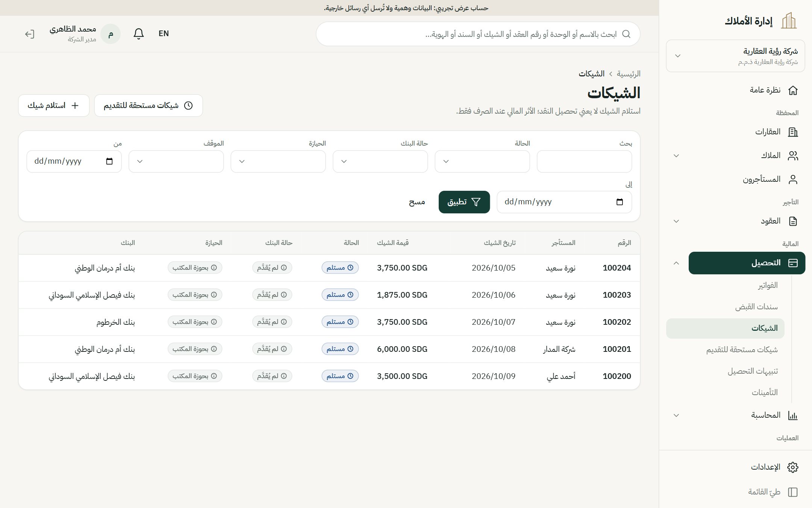Open the الموقف filter dropdown
Screen dimensions: 812x508
[x=176, y=161]
